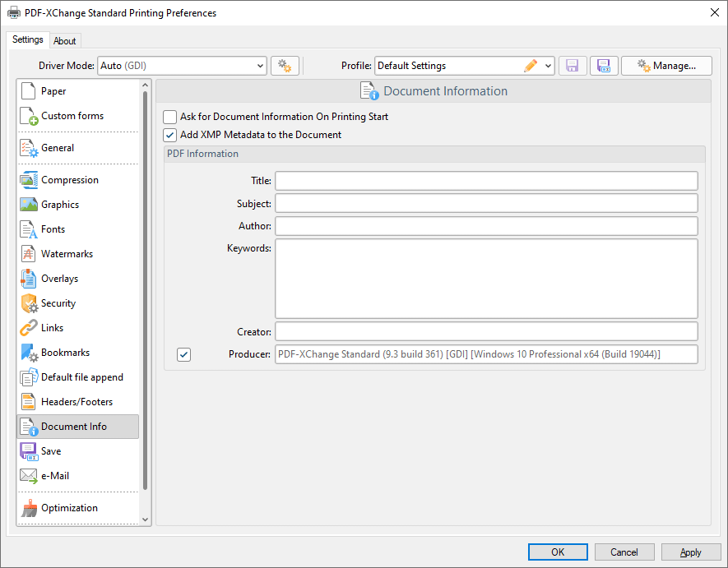Toggle the Producer field checkbox
Viewport: 728px width, 568px height.
(x=184, y=354)
